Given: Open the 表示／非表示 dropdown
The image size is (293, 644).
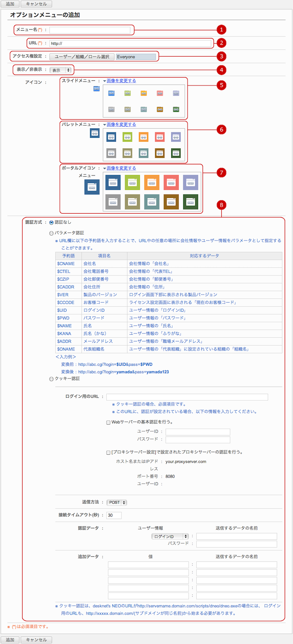Looking at the screenshot, I should (x=61, y=70).
